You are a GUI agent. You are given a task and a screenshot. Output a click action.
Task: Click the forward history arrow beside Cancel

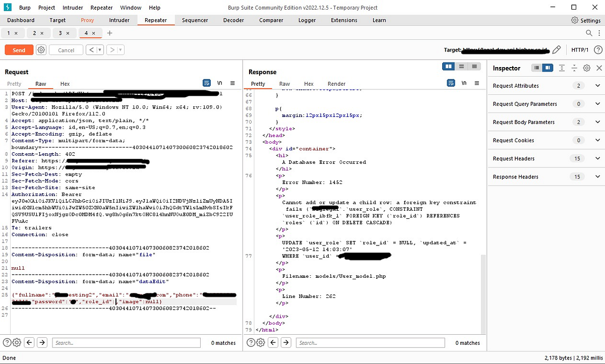pyautogui.click(x=111, y=49)
